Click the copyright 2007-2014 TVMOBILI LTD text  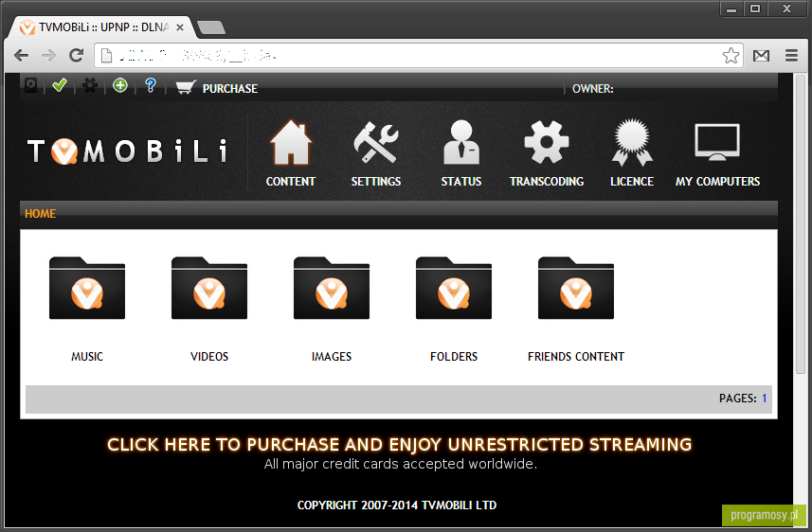pos(397,505)
